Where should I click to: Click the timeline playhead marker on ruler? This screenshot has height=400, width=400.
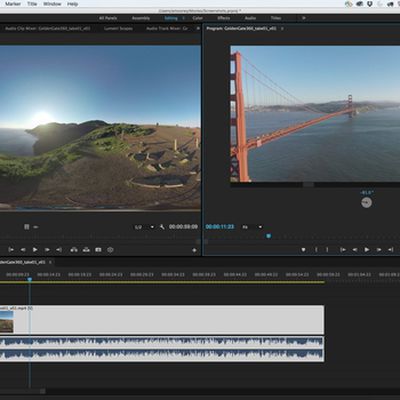[30, 279]
